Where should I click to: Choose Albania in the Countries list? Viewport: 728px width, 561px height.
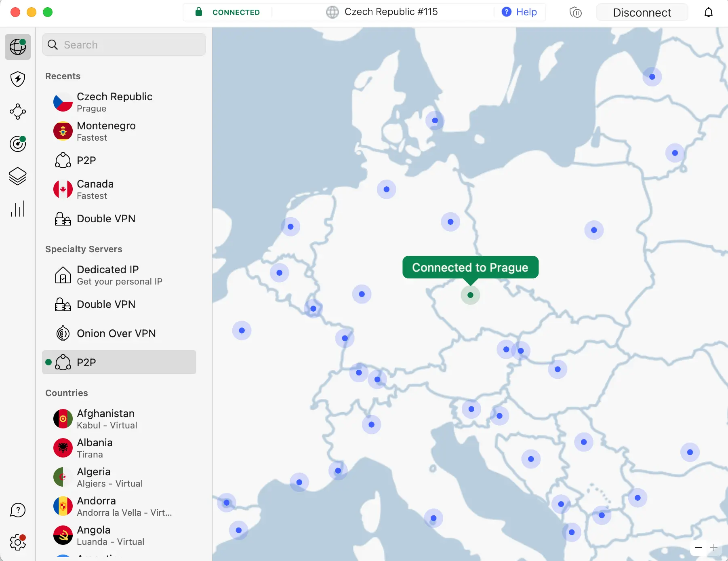[x=95, y=448]
